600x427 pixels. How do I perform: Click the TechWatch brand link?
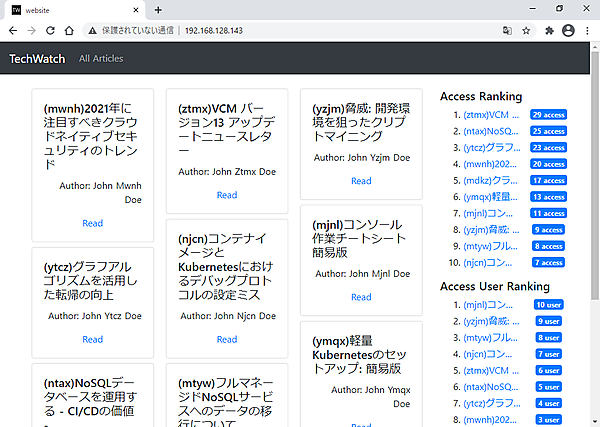pyautogui.click(x=37, y=58)
